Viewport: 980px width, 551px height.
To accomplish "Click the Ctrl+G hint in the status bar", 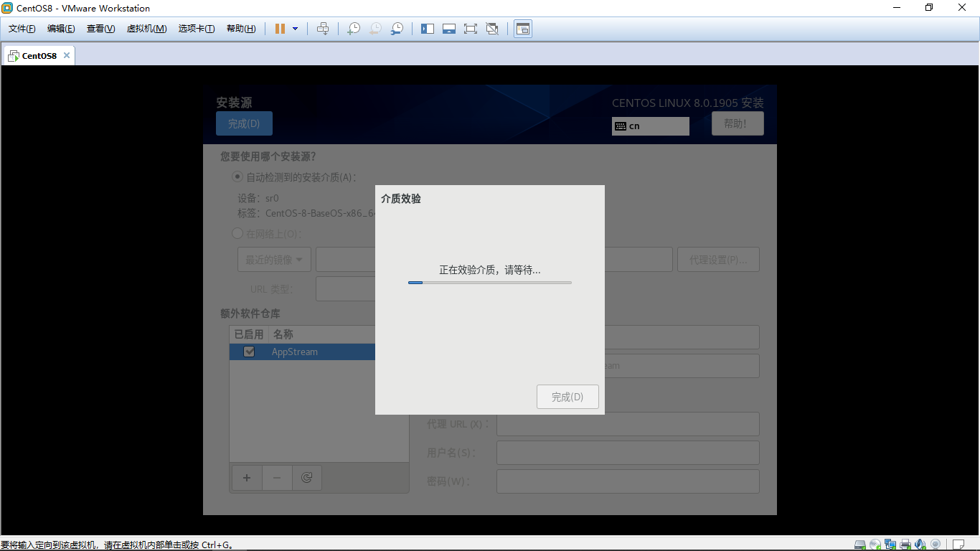I will click(x=216, y=545).
